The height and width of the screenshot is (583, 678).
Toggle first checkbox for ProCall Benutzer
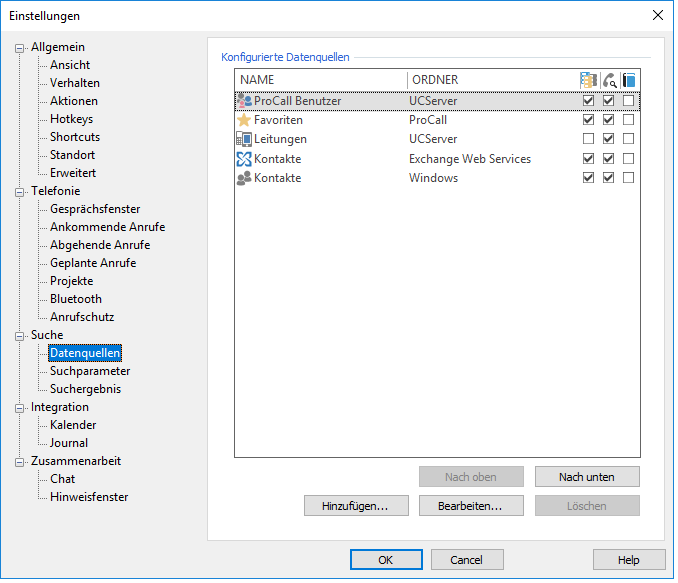[588, 101]
